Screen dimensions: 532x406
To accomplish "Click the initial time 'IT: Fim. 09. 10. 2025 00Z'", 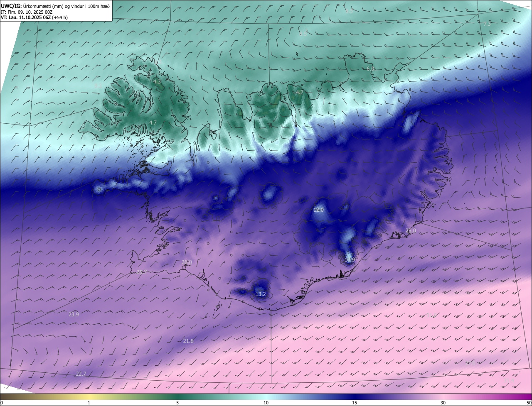I will point(27,12).
